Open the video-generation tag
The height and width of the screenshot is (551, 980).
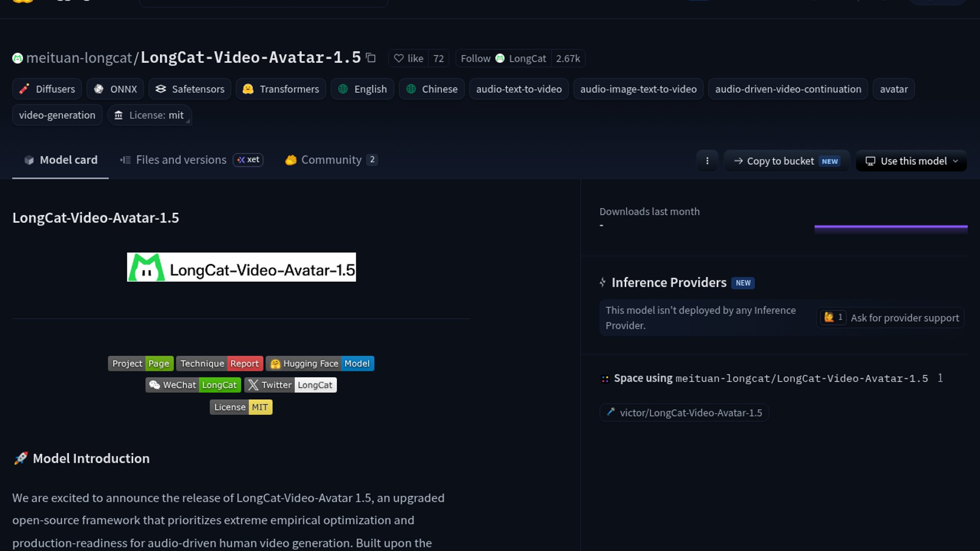tap(57, 115)
